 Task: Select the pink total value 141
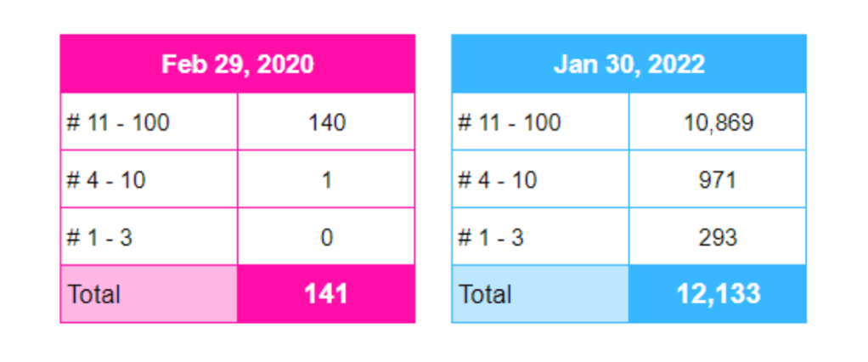tap(327, 294)
